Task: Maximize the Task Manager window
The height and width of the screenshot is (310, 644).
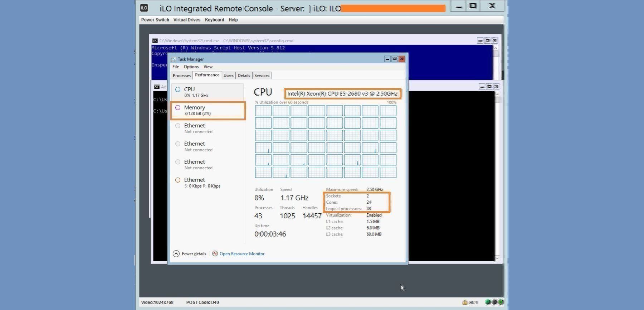Action: pyautogui.click(x=394, y=59)
